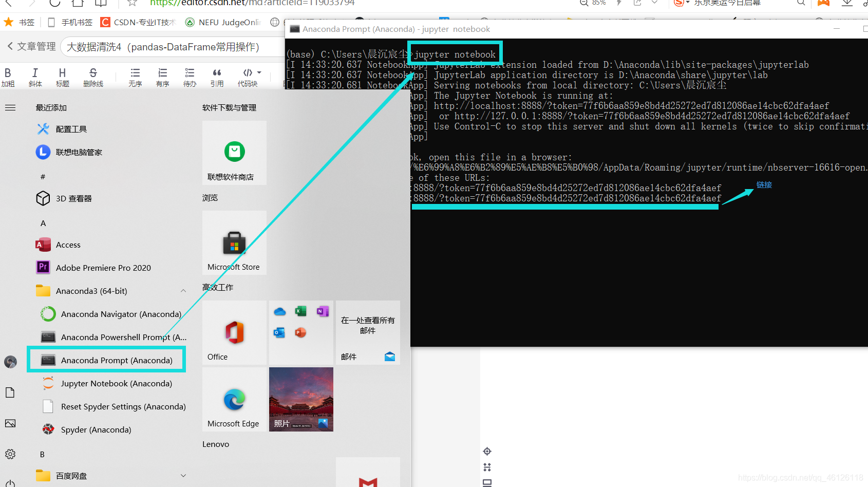The width and height of the screenshot is (868, 487).
Task: Insert a heading with the 标题 tool
Action: click(62, 77)
